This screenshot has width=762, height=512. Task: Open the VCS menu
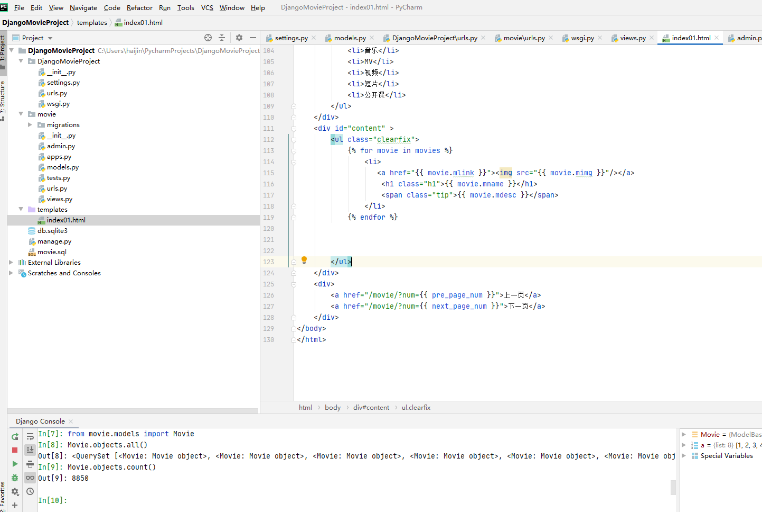pyautogui.click(x=207, y=7)
